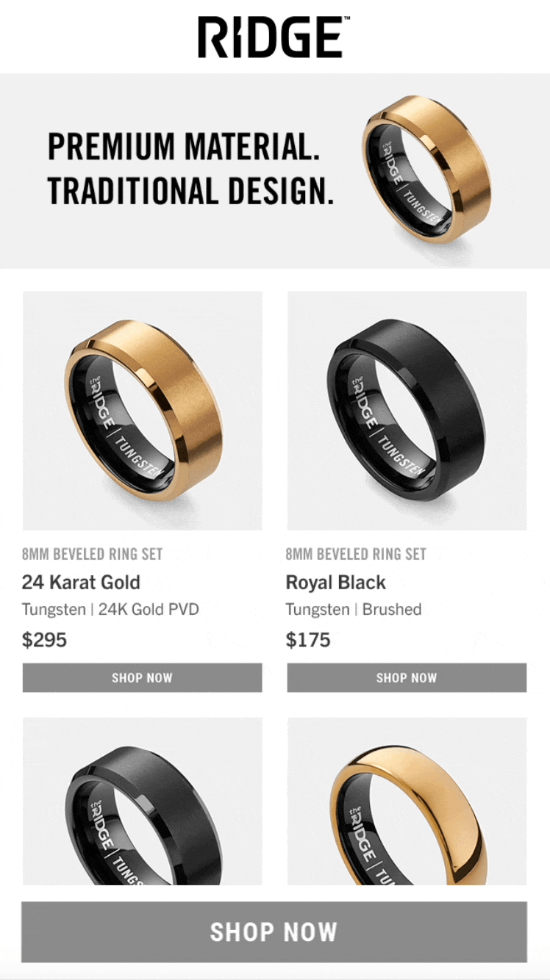Tap the large bottom Shop Now button
This screenshot has width=550, height=980.
pyautogui.click(x=274, y=932)
